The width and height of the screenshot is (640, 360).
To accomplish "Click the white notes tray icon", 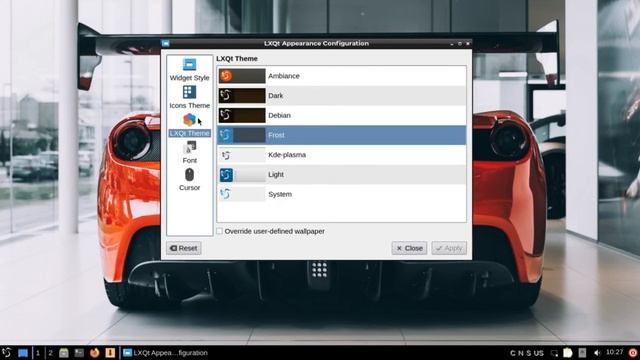I will point(568,353).
